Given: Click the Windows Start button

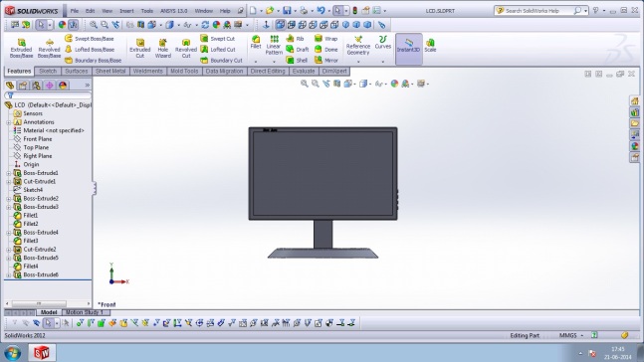Looking at the screenshot, I should (x=12, y=353).
